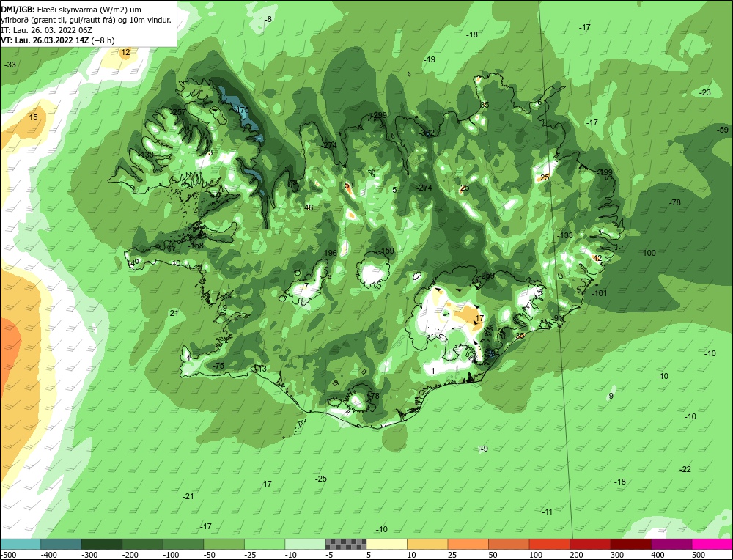Click the '-196' value on the map
Viewport: 733px width, 560px height.
click(x=329, y=254)
